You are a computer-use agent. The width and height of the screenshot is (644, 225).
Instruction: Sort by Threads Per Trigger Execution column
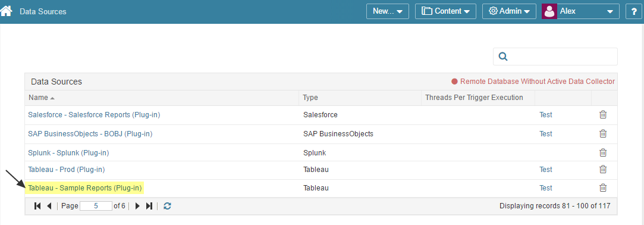[x=474, y=98]
